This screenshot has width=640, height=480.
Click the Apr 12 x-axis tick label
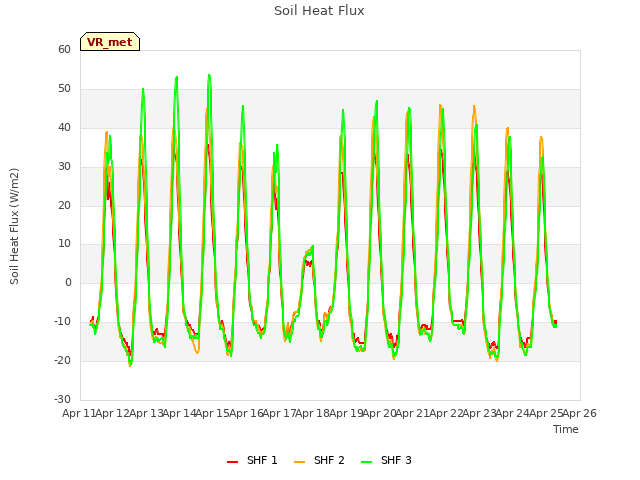coord(112,413)
